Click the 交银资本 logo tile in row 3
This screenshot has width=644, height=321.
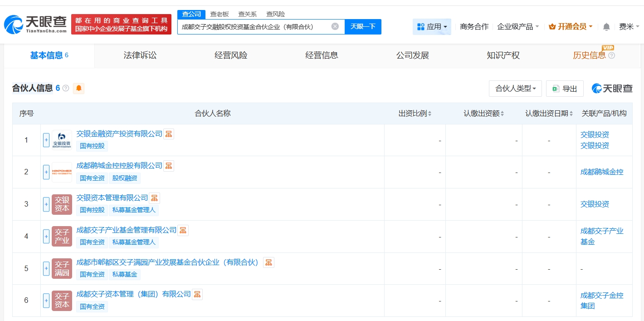(62, 204)
